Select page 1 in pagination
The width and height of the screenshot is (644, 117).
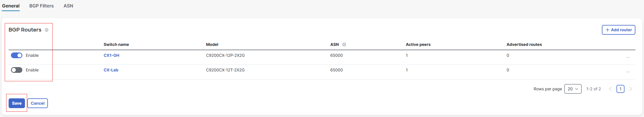pos(620,89)
